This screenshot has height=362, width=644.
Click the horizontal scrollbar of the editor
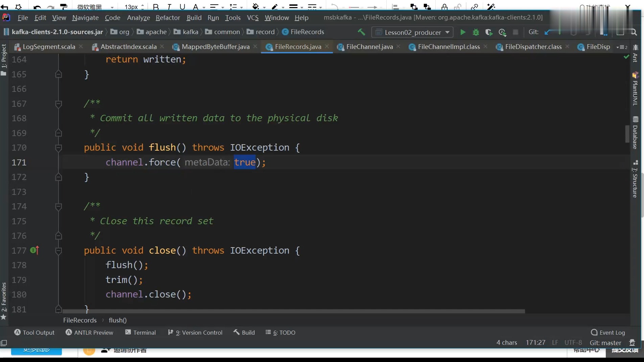[293, 311]
